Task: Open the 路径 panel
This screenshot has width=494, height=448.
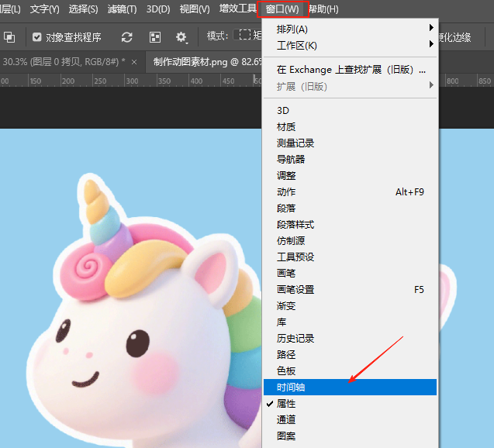Action: (x=350, y=355)
